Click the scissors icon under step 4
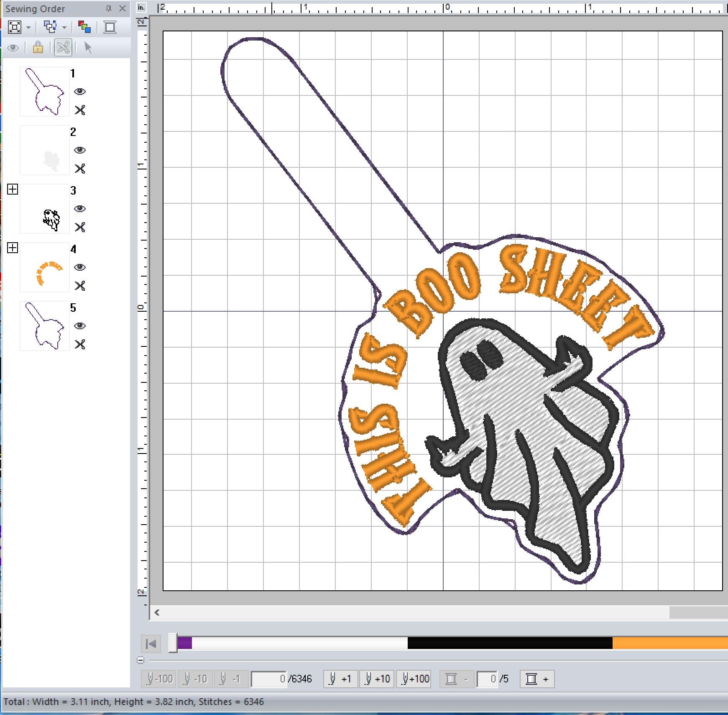The image size is (728, 715). (79, 286)
